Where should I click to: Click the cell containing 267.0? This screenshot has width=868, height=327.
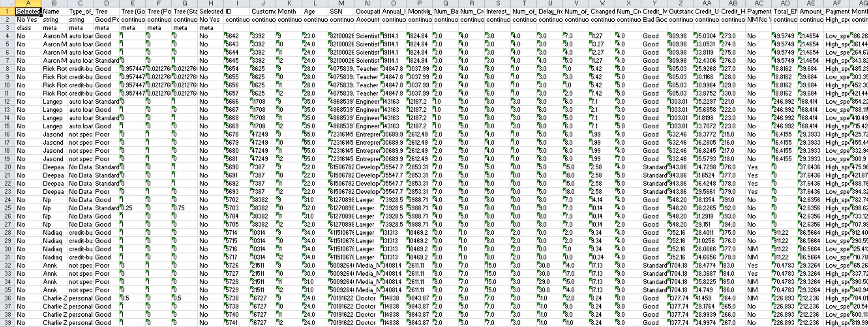pyautogui.click(x=732, y=323)
